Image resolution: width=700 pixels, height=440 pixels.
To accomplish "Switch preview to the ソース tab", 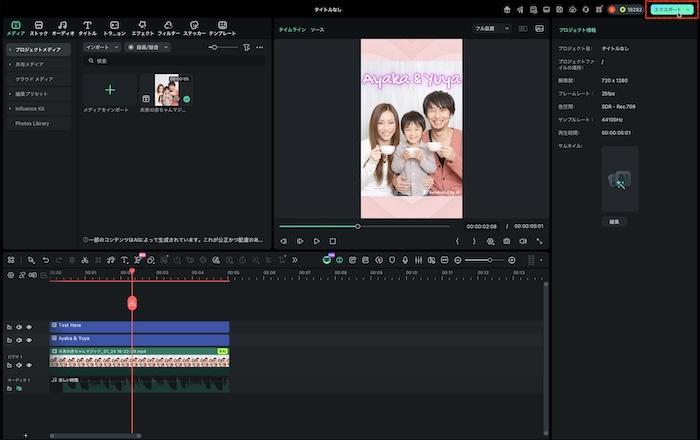I will tap(317, 29).
